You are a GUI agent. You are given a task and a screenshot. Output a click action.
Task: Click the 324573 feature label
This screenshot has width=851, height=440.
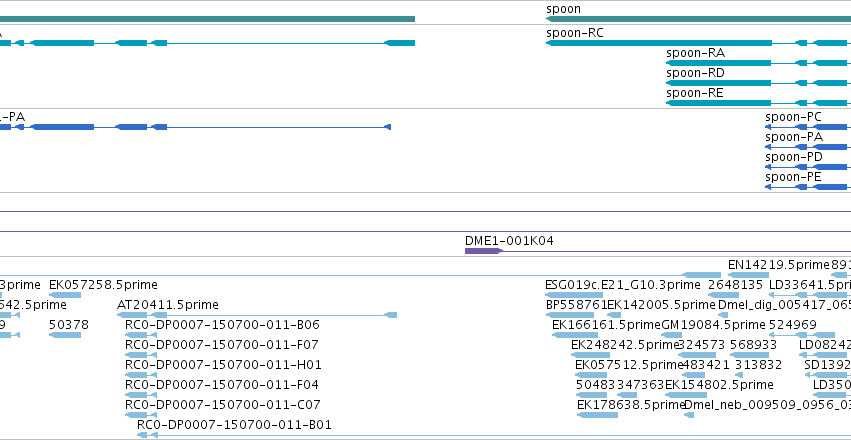(702, 345)
